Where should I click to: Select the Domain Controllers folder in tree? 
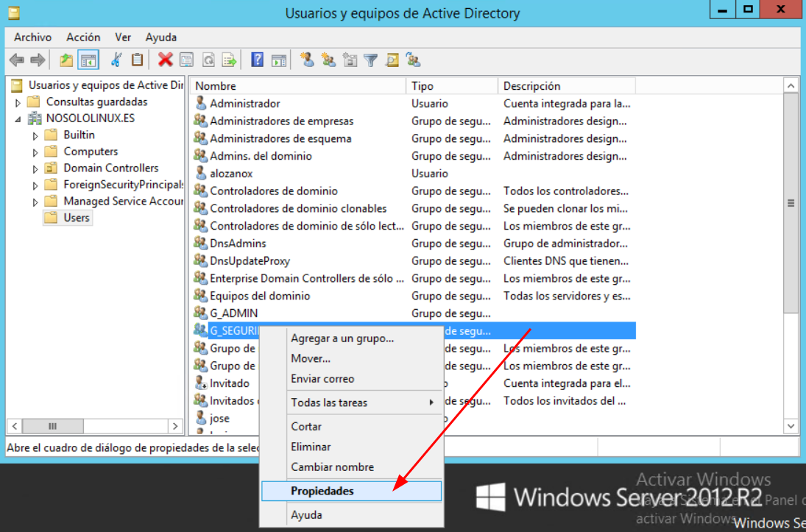click(x=110, y=168)
